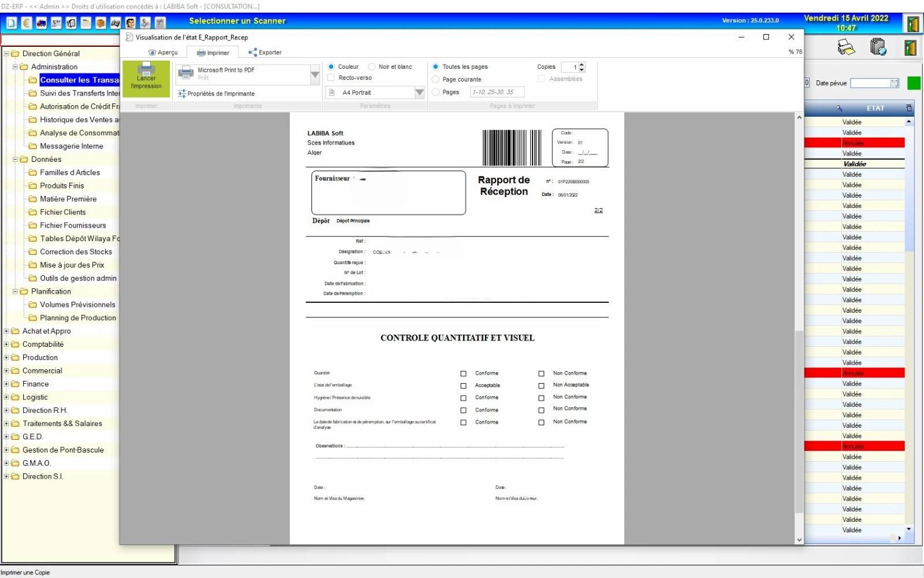Screen dimensions: 924x578
Task: Click the red truck toolbar icon
Action: coord(41,23)
